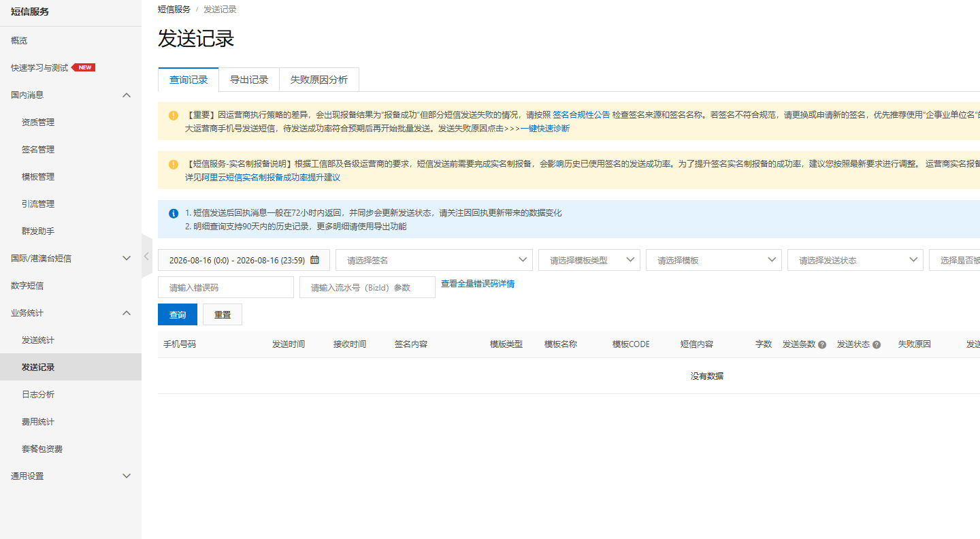Switch to the 导出记录 tab

pos(249,80)
